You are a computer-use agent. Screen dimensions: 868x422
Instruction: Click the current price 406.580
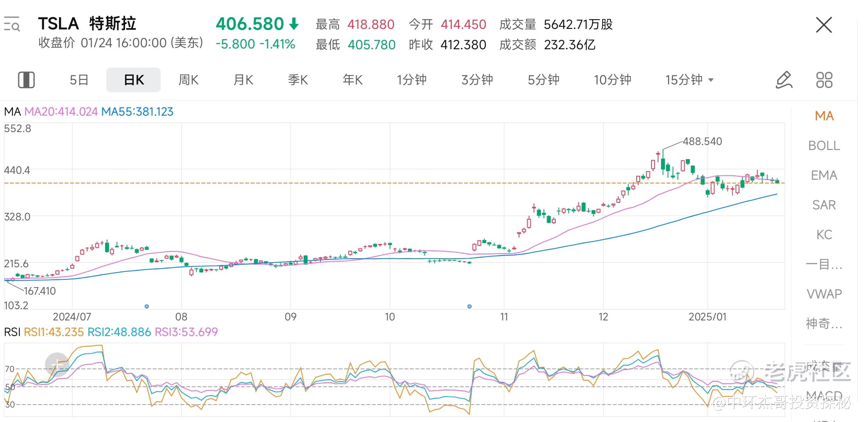(x=250, y=24)
